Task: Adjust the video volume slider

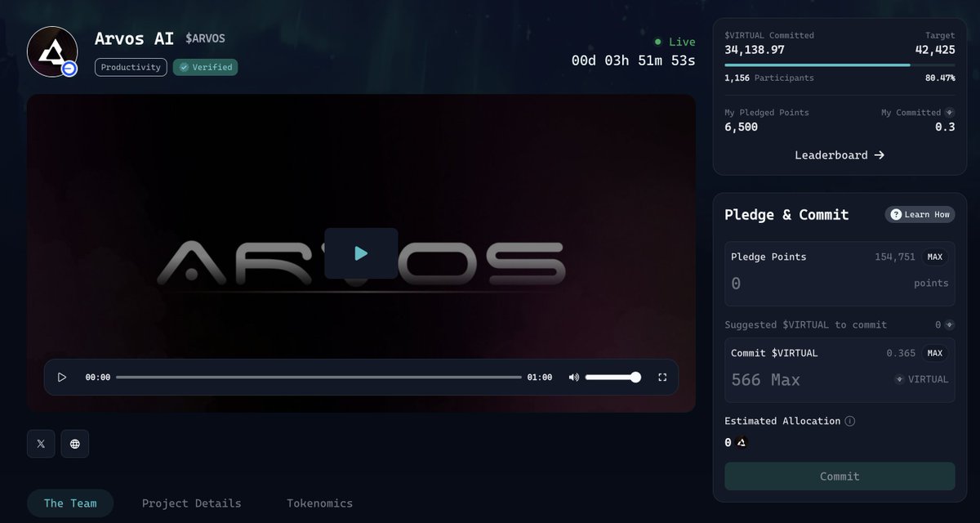Action: click(613, 378)
